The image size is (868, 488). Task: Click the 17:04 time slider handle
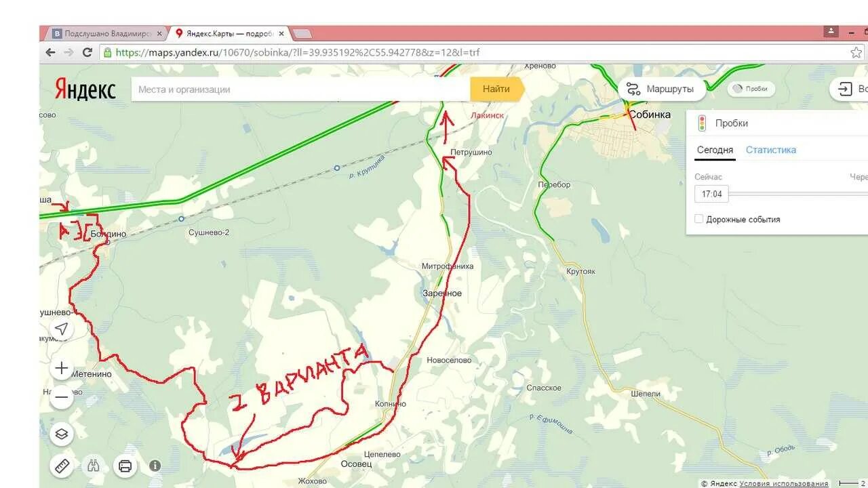coord(711,194)
